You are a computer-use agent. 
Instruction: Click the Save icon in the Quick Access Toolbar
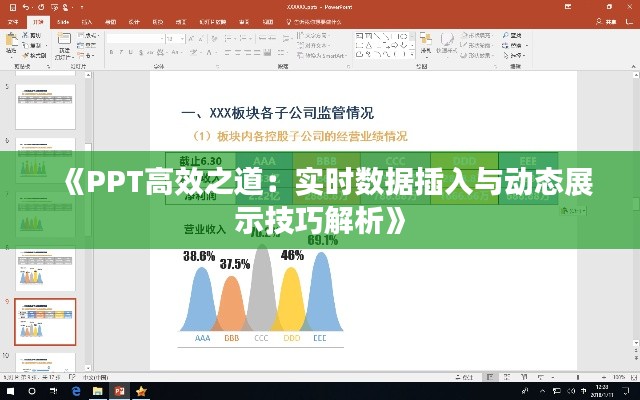click(x=13, y=7)
